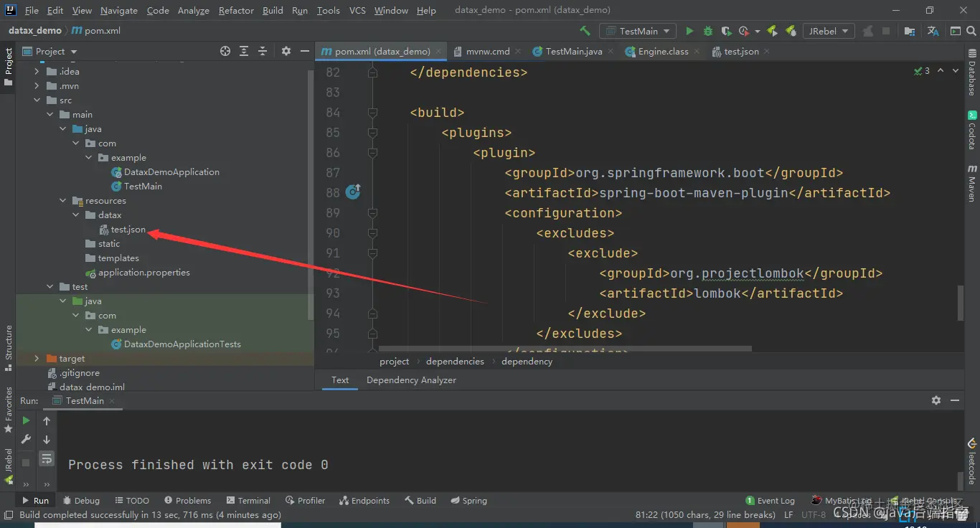Open Search Everywhere magnifier icon
This screenshot has height=528, width=980.
[971, 31]
